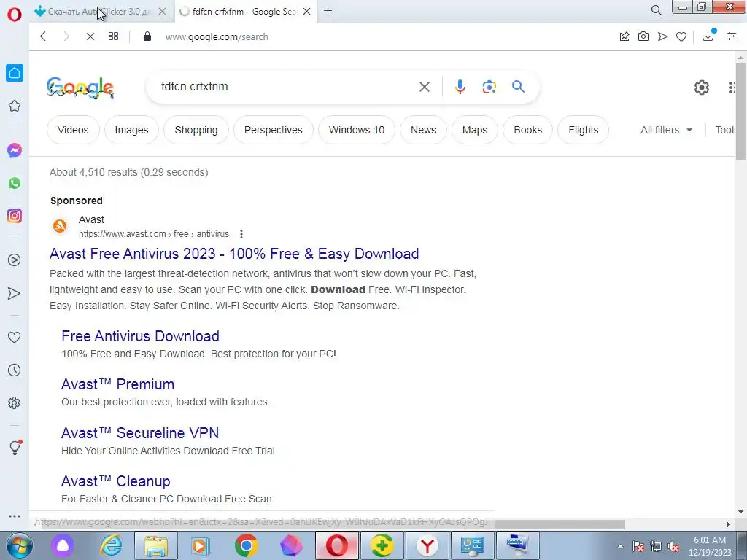Screen dimensions: 747x560
Task: Open Internet Explorer from taskbar
Action: (111, 545)
